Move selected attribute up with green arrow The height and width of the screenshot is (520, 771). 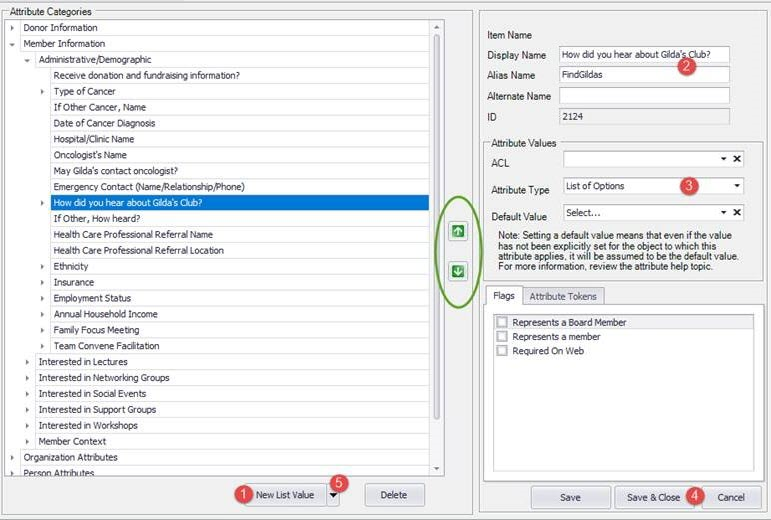coord(458,231)
